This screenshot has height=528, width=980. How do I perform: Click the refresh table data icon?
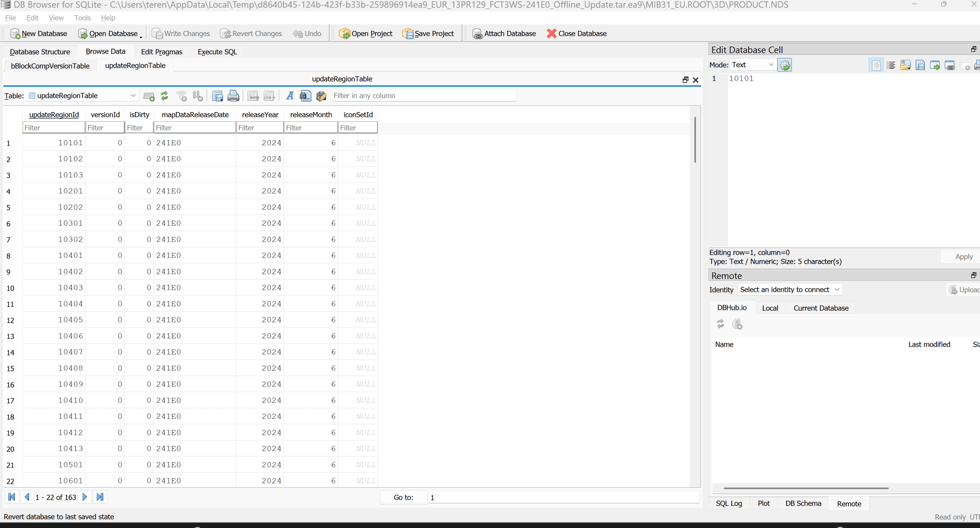tap(165, 96)
